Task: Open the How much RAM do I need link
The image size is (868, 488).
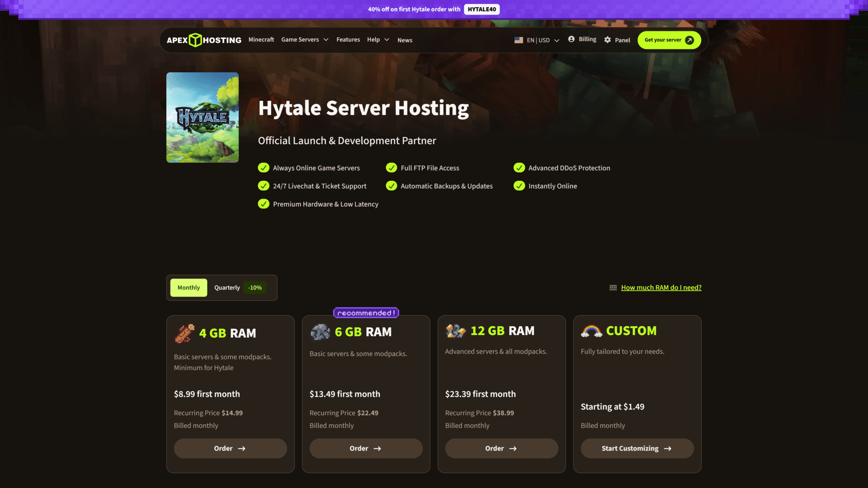Action: pyautogui.click(x=661, y=288)
